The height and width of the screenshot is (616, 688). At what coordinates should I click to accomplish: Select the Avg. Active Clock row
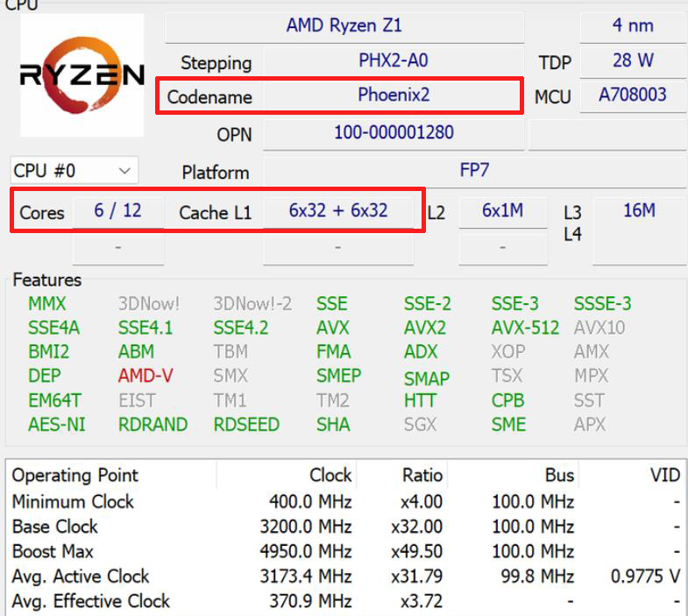click(81, 577)
